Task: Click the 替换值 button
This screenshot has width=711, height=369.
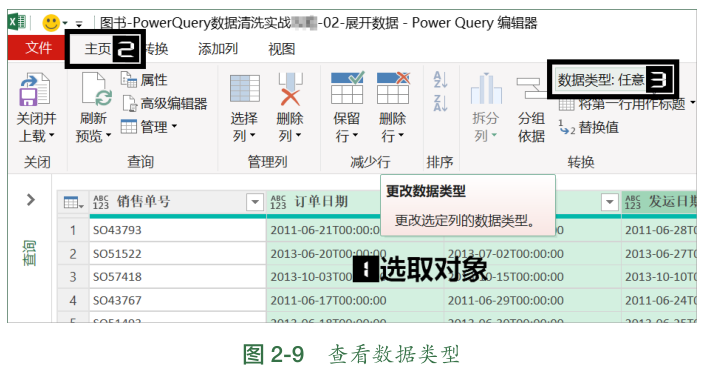Action: [589, 127]
